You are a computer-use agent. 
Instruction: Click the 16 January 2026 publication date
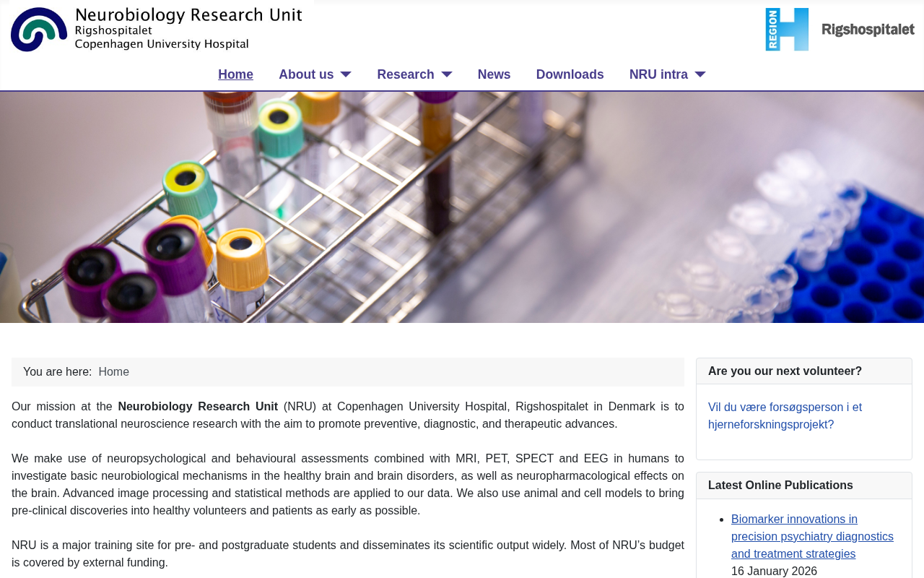tap(774, 571)
